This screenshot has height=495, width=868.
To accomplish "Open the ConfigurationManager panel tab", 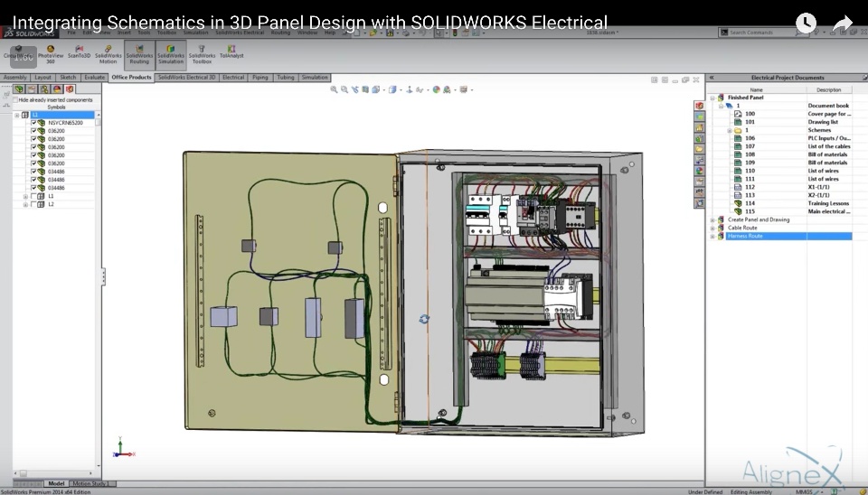I will [44, 89].
